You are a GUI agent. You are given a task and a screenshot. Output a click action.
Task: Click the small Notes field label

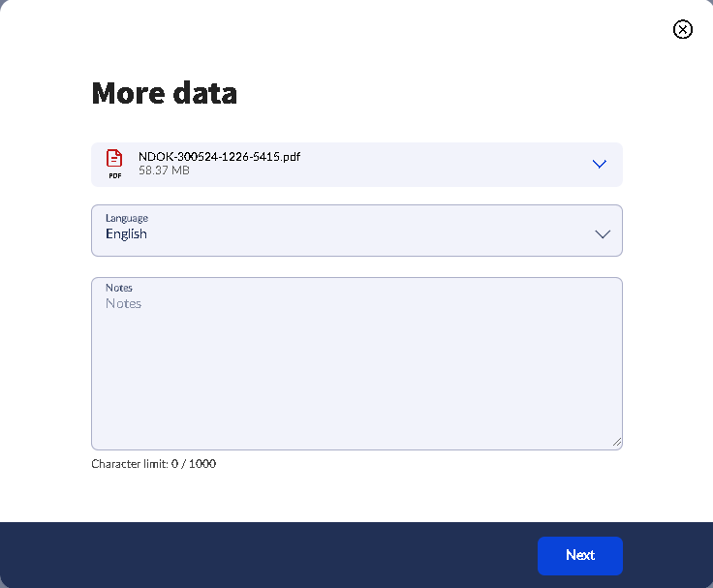coord(119,288)
